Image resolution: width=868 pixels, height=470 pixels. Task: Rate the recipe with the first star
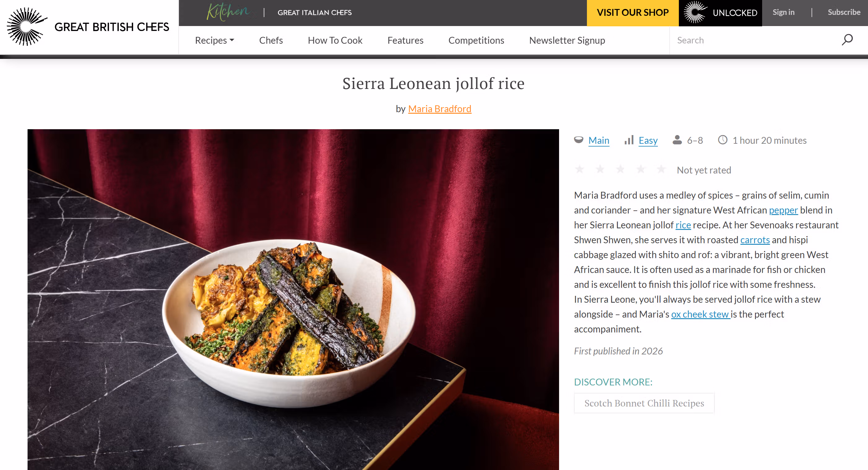[579, 169]
